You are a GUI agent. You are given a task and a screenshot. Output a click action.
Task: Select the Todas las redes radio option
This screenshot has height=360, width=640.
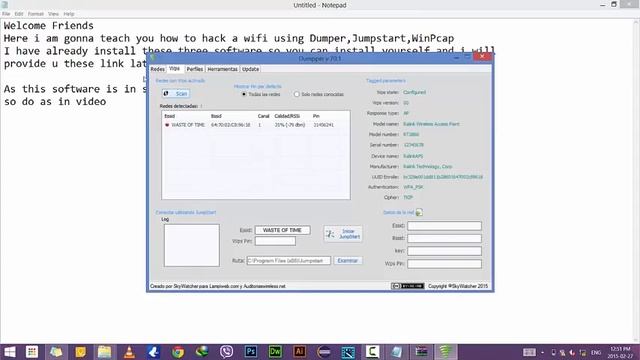pos(261,94)
